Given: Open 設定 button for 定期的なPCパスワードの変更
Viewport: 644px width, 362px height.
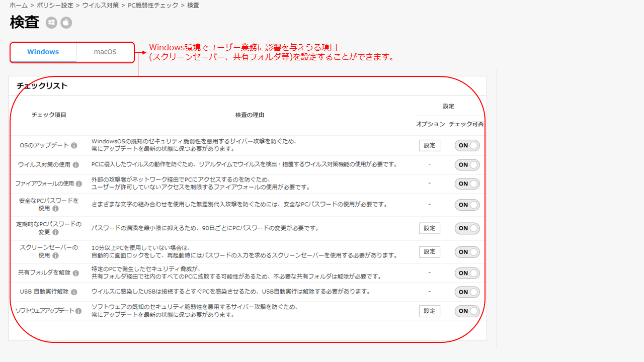Looking at the screenshot, I should 430,228.
